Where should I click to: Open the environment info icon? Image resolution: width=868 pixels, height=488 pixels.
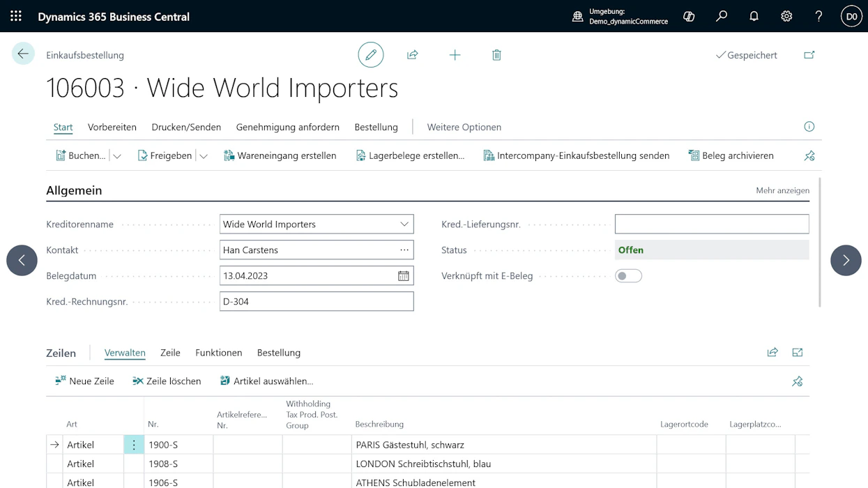(577, 17)
